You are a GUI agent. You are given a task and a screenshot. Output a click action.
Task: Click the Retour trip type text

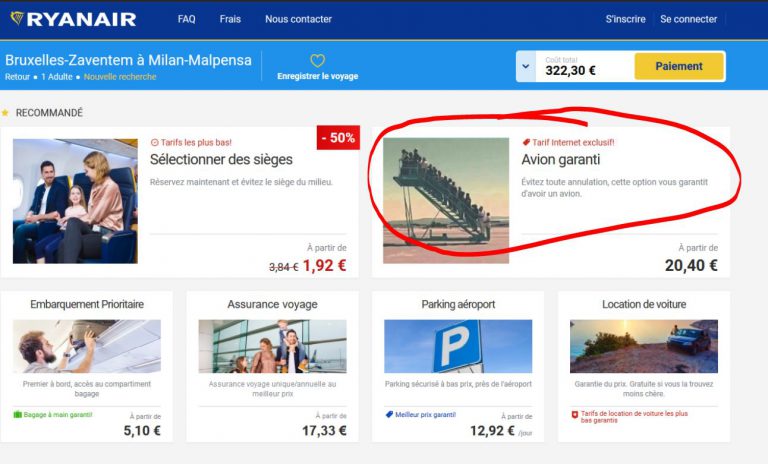click(17, 77)
